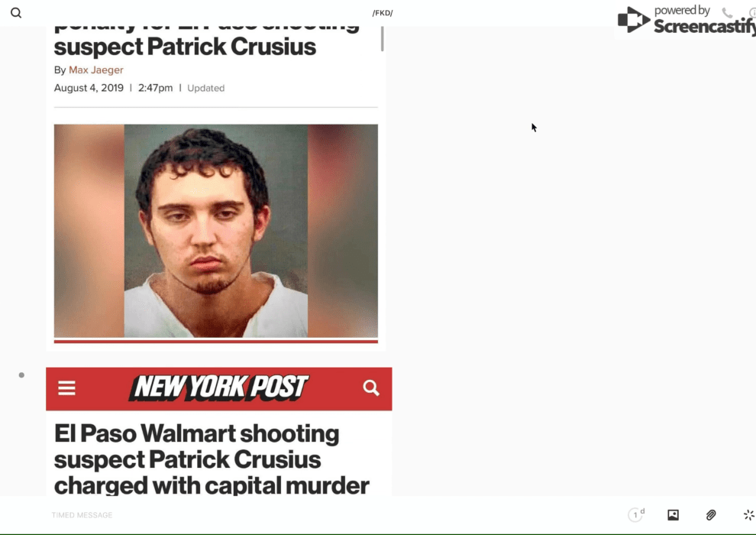Open the info icon beside the phone
This screenshot has height=535, width=756.
(x=753, y=13)
